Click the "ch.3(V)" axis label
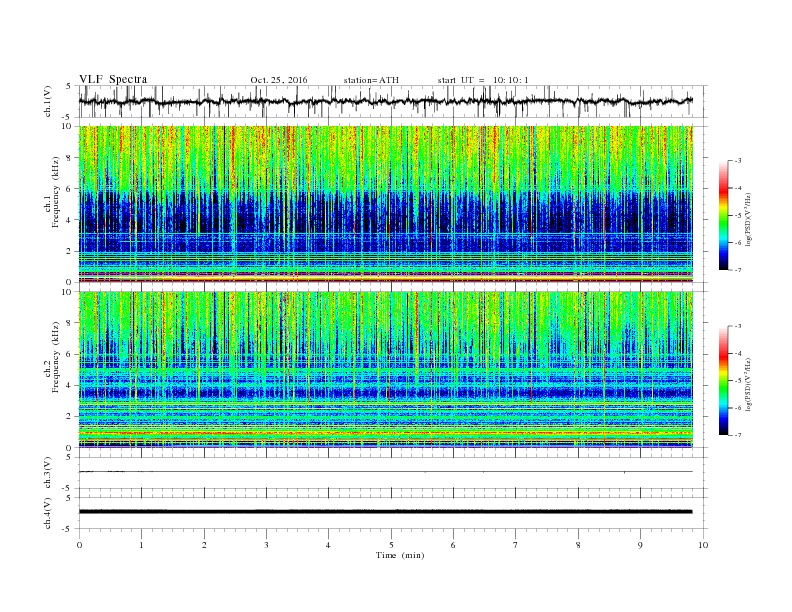This screenshot has width=792, height=612. [48, 473]
